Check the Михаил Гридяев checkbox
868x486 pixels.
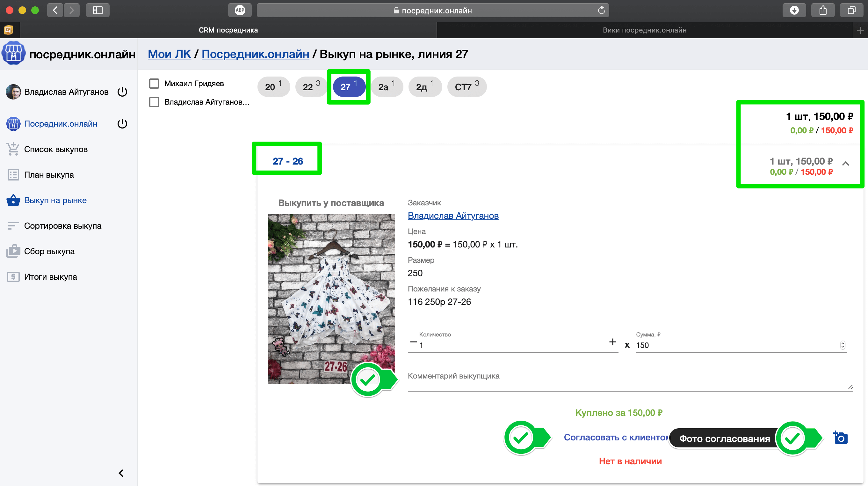click(x=154, y=83)
